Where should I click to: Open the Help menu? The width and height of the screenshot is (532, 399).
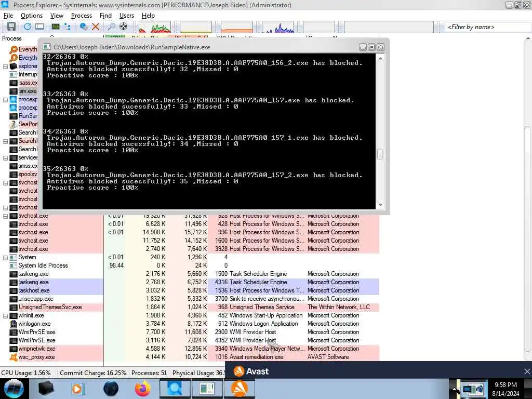[148, 16]
